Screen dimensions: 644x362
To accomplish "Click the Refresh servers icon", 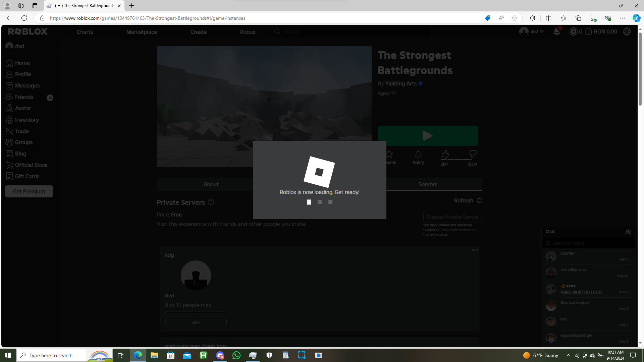I will pos(480,200).
